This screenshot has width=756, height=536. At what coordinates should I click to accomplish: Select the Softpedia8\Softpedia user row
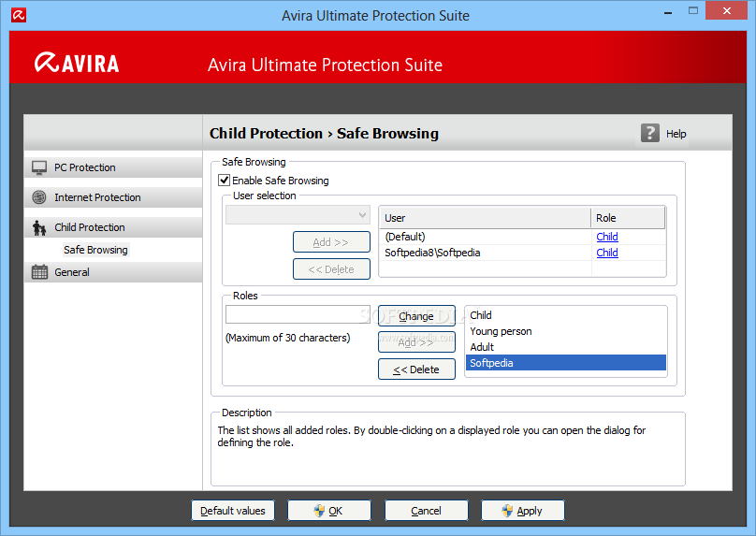[x=522, y=253]
